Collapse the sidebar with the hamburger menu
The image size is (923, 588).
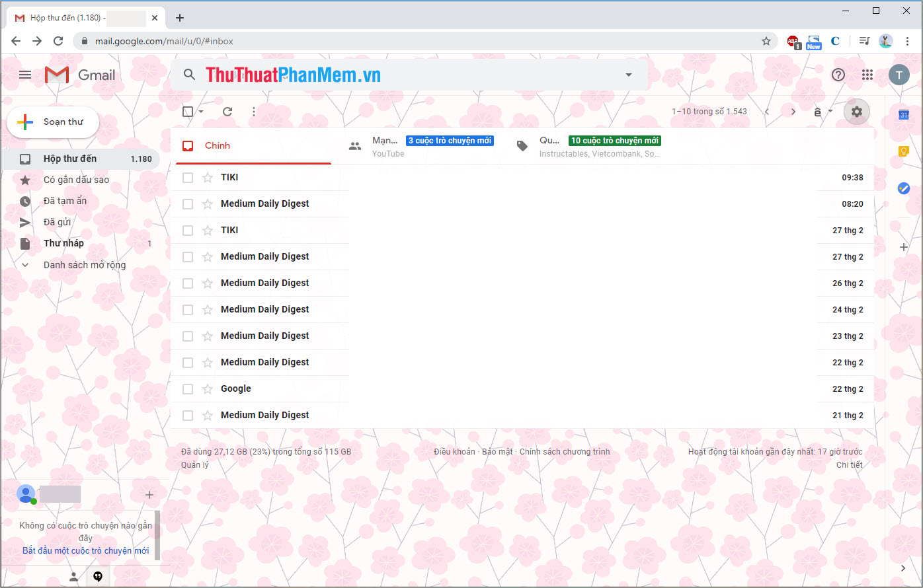click(25, 75)
